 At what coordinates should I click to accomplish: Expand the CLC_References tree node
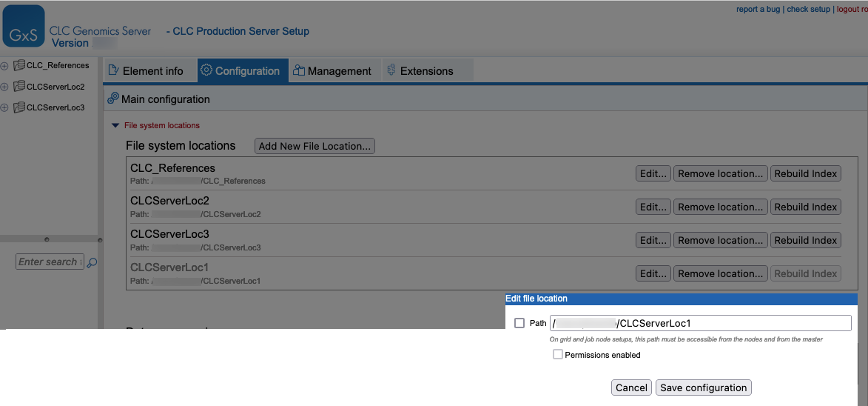pyautogui.click(x=4, y=65)
